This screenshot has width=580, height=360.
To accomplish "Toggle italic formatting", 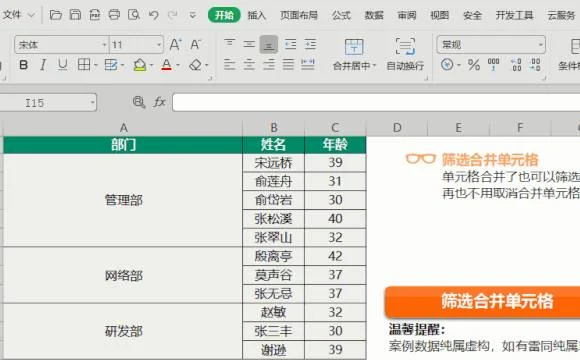I will click(x=43, y=65).
